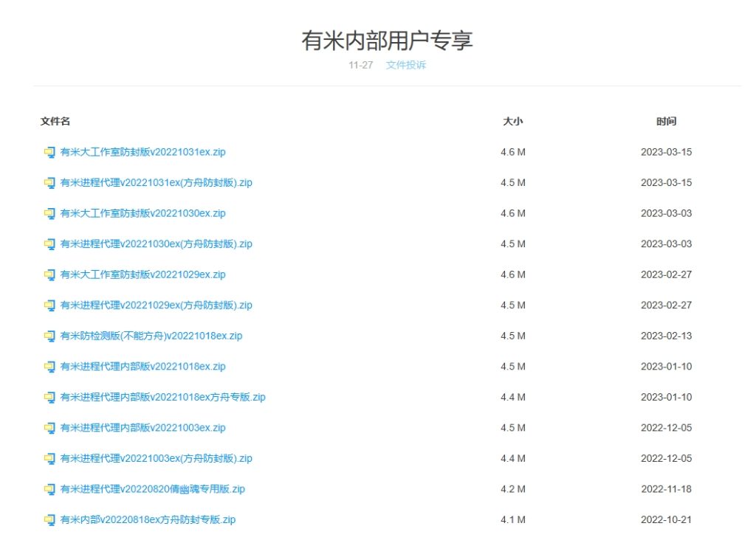Click the 文件名 column header
The height and width of the screenshot is (543, 756).
(55, 122)
